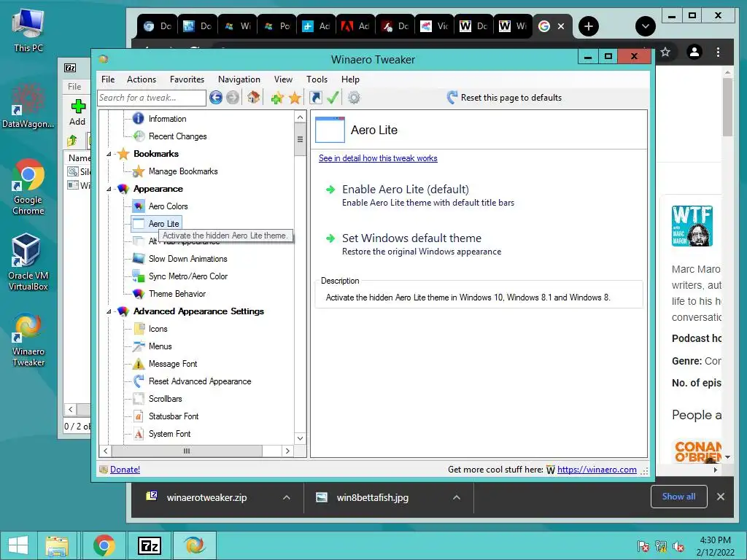Image resolution: width=747 pixels, height=560 pixels.
Task: Open Message Font tweak
Action: [172, 364]
